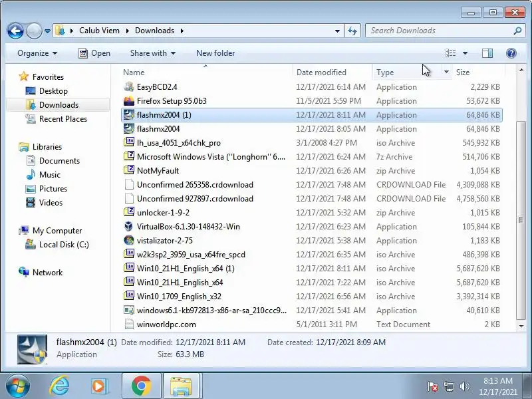Screen dimensions: 532x399
Task: Open the volume speaker tray icon
Action: click(464, 386)
